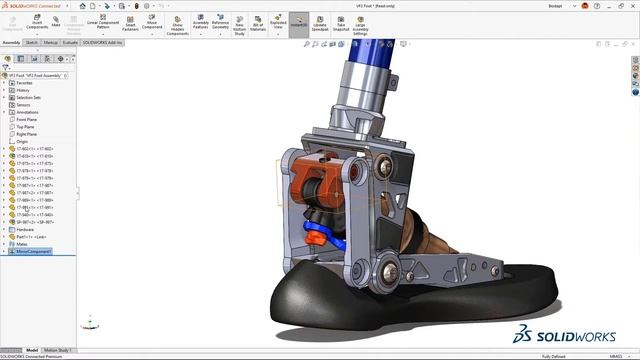
Task: Select MirrorComponent1 in the tree
Action: (33, 251)
